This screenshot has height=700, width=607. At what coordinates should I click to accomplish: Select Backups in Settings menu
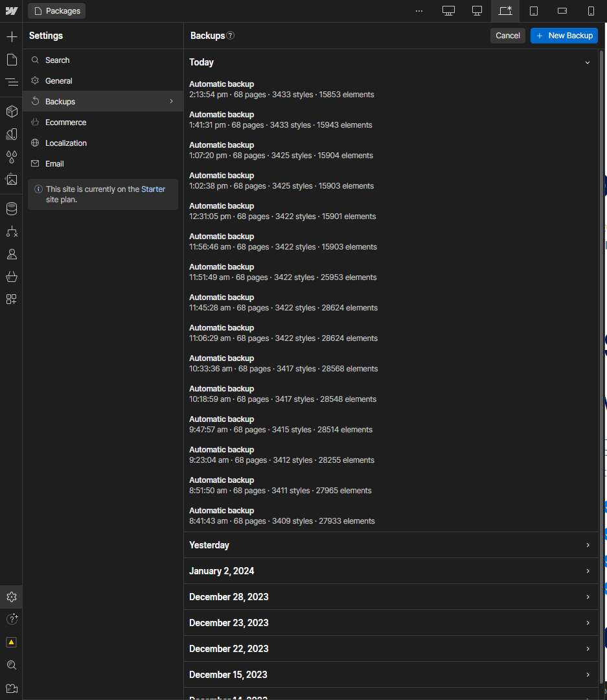pyautogui.click(x=103, y=101)
